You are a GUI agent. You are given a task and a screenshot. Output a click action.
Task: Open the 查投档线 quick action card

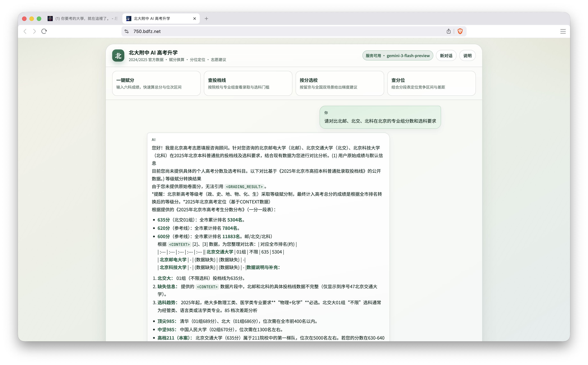248,83
